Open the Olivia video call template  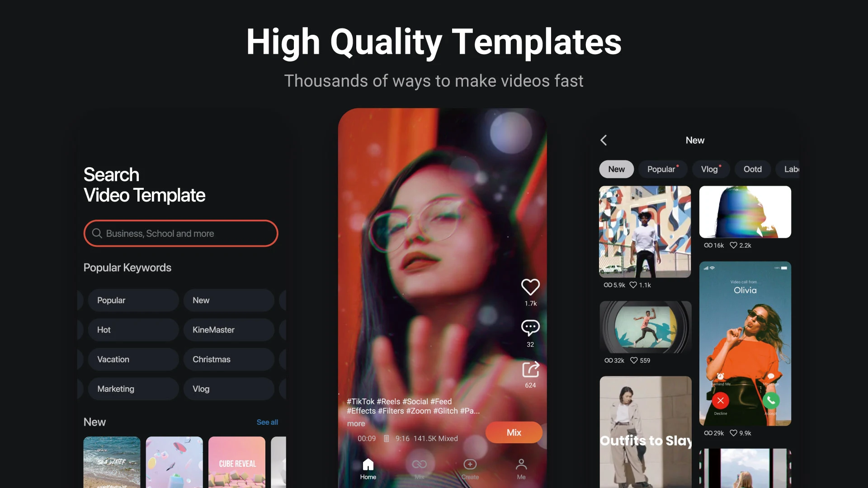(745, 343)
